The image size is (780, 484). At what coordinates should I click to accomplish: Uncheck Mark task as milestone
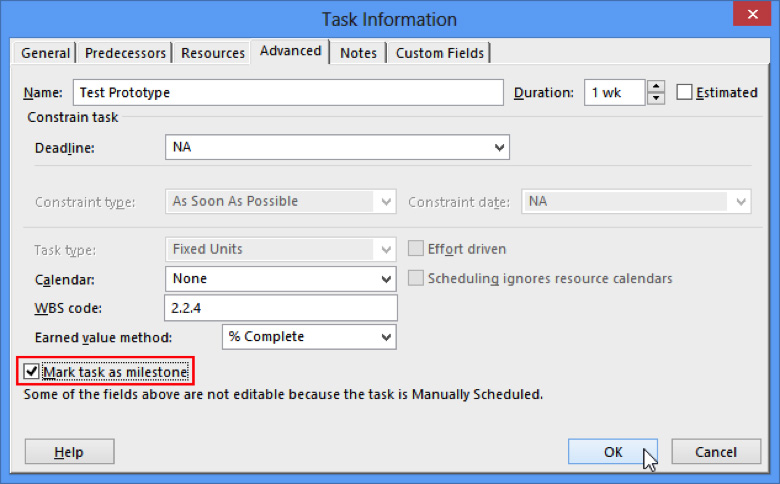[32, 373]
